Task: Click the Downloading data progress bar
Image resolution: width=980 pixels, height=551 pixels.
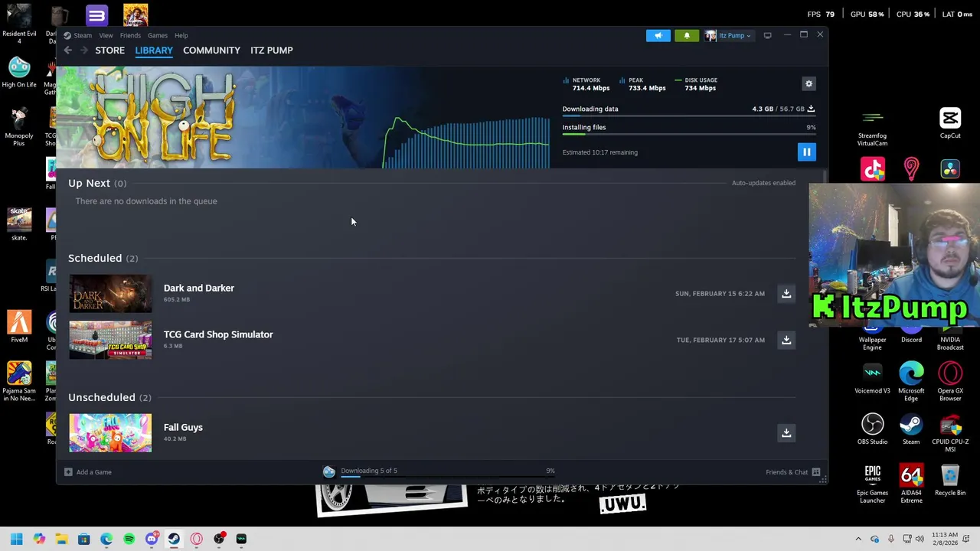Action: tap(689, 116)
